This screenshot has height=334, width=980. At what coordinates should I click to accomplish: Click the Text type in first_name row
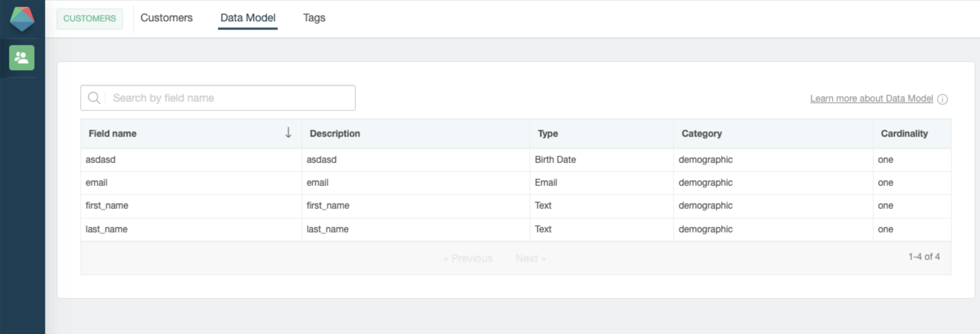[x=602, y=206]
